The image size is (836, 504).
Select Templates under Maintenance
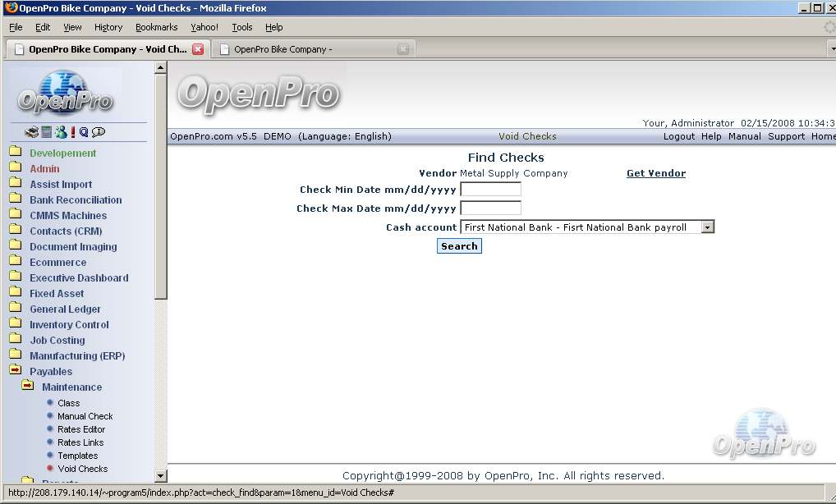[x=78, y=456]
